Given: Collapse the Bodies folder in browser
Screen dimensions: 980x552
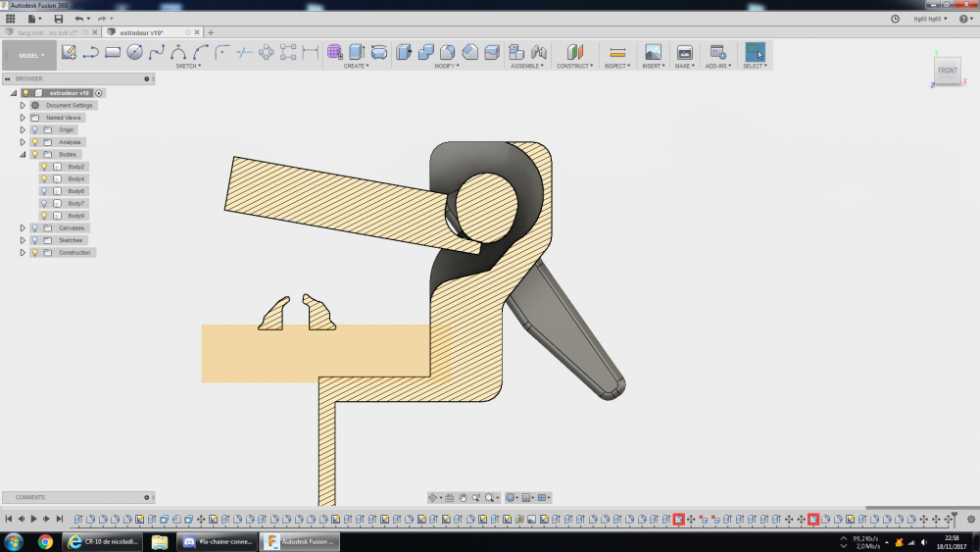Looking at the screenshot, I should (x=22, y=154).
